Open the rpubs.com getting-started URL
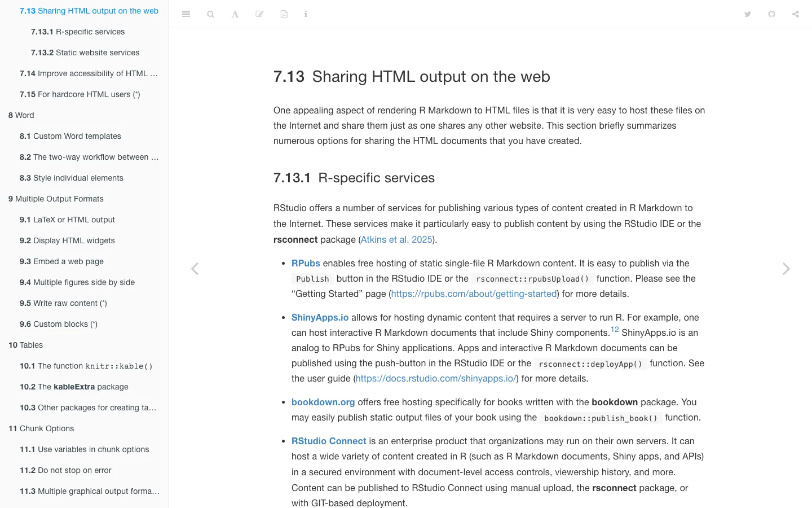812x508 pixels. (x=474, y=294)
